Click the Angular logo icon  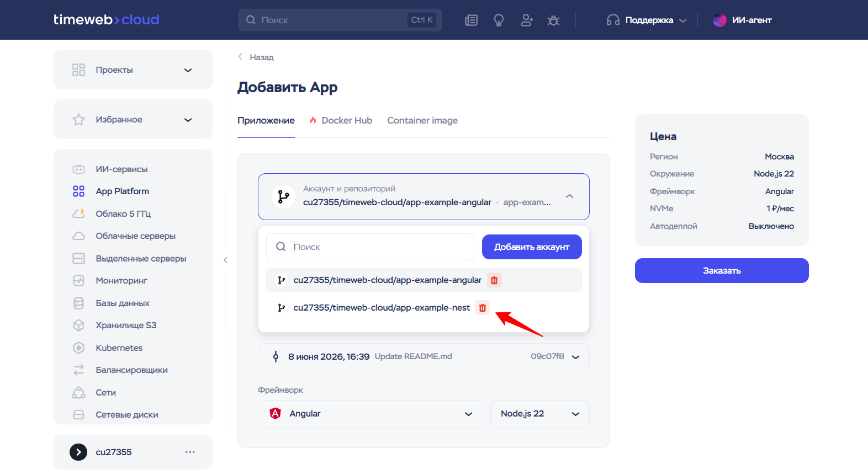275,413
